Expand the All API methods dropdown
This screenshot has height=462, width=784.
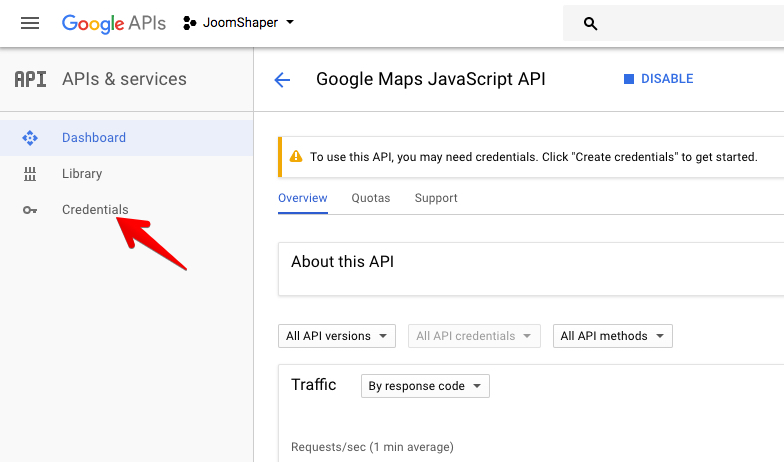[612, 336]
